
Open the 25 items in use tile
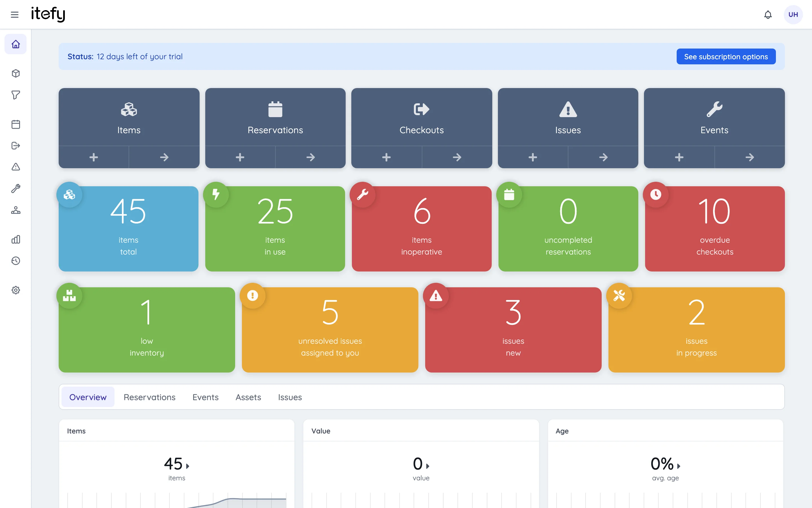[x=275, y=229]
